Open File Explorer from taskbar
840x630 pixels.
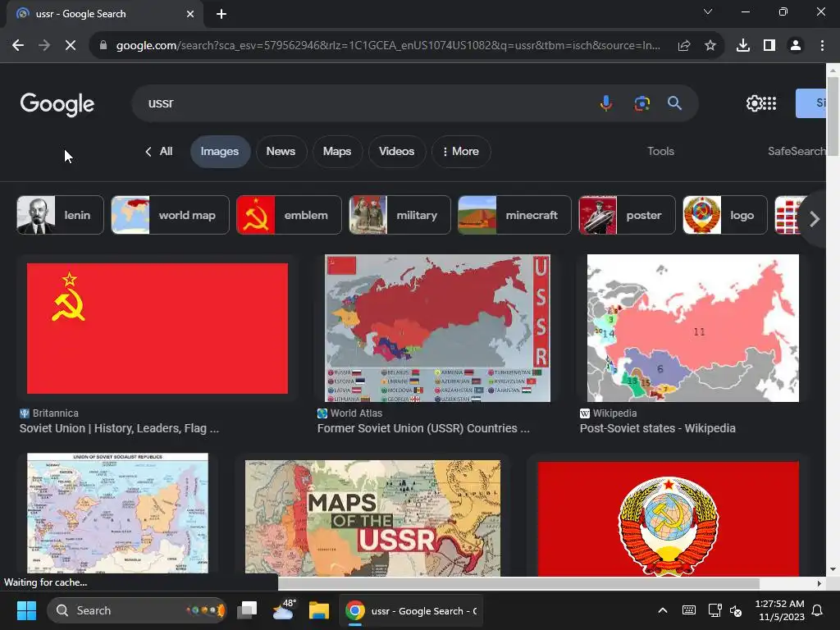[x=319, y=610]
